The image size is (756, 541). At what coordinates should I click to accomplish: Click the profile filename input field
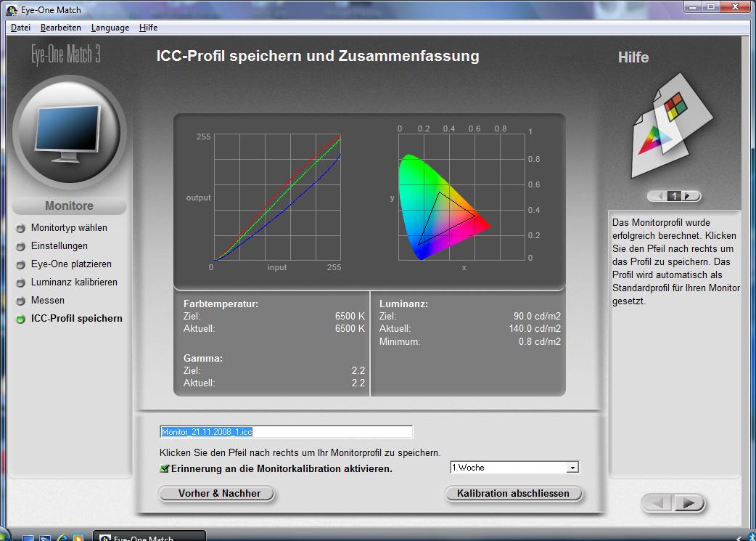click(286, 431)
